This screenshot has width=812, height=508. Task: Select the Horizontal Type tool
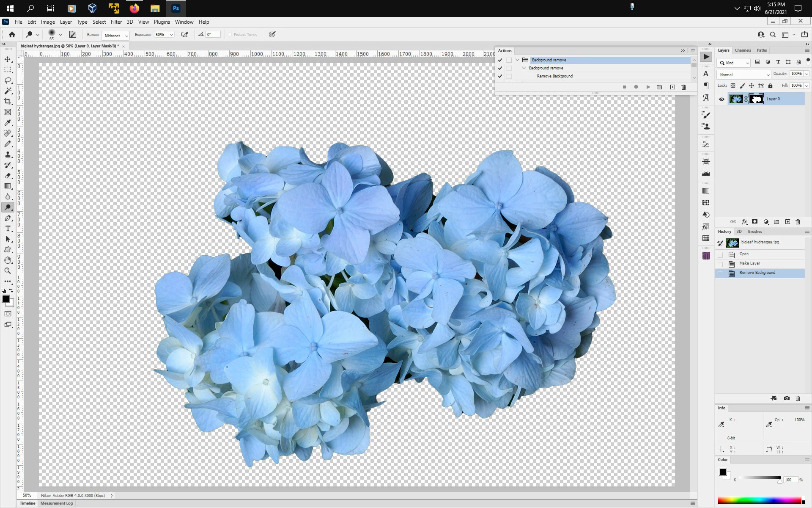8,229
